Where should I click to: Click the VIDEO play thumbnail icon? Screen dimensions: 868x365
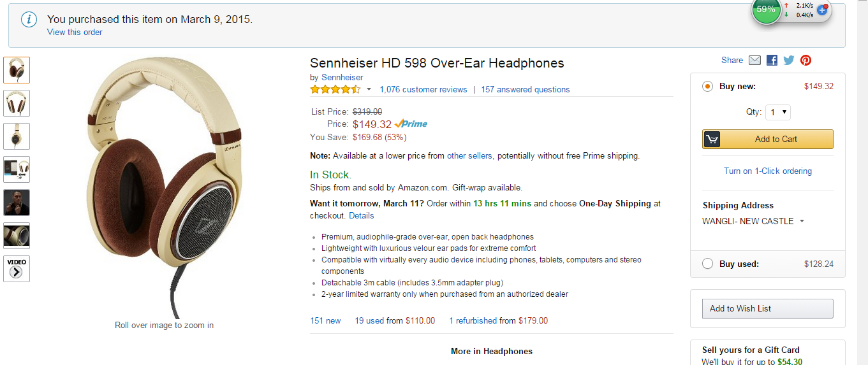[17, 269]
